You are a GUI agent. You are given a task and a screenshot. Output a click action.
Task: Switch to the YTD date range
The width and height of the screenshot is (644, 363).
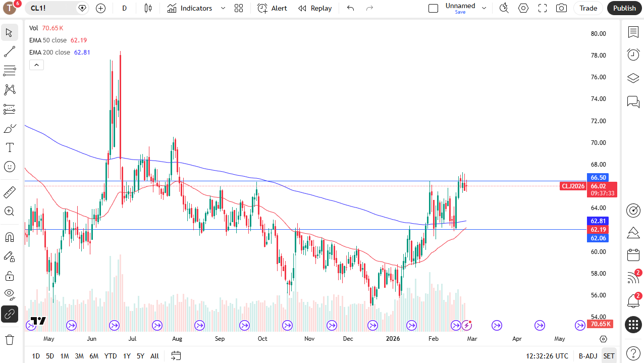[111, 356]
